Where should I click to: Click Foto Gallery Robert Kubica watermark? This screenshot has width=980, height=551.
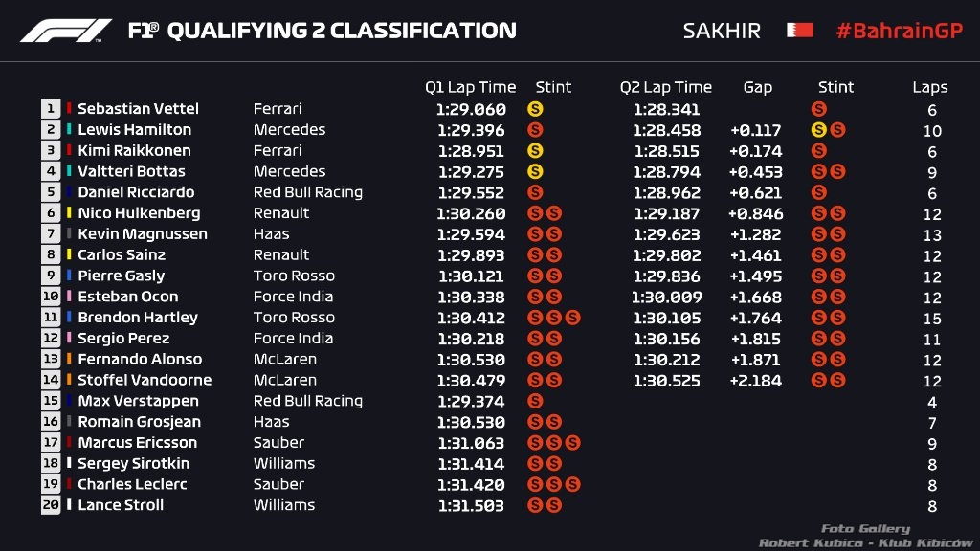[864, 536]
